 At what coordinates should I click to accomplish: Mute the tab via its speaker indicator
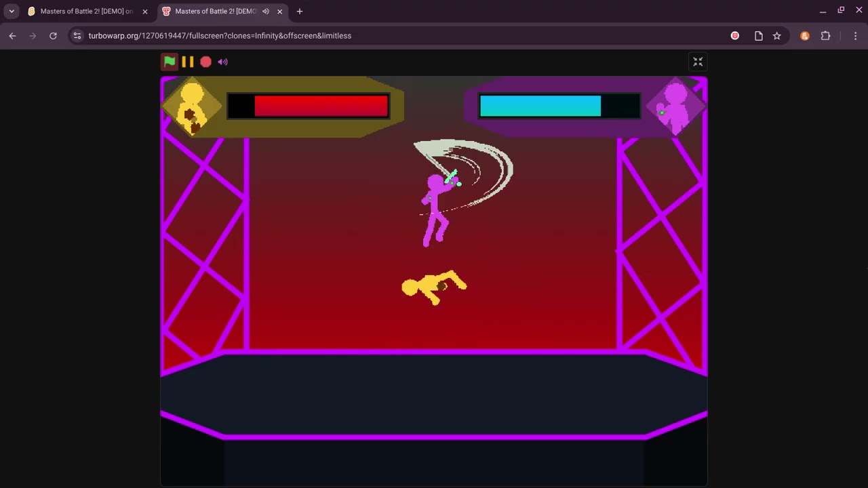(x=266, y=12)
